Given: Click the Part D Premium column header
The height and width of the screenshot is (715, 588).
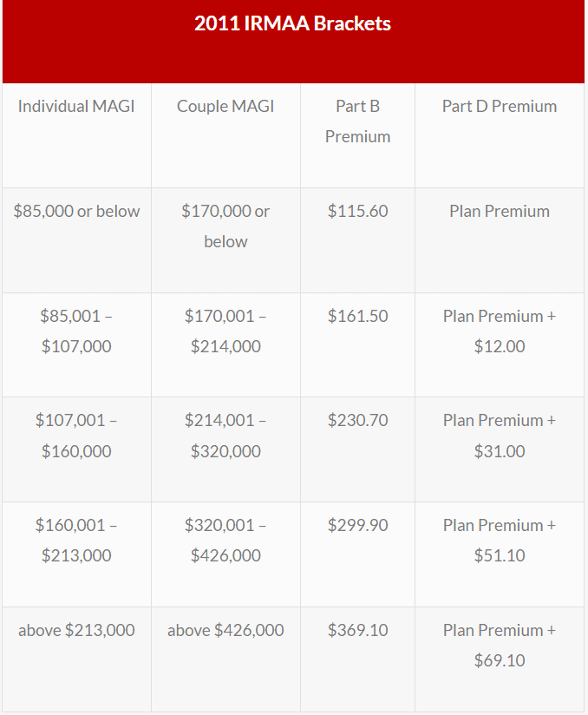Looking at the screenshot, I should point(500,107).
